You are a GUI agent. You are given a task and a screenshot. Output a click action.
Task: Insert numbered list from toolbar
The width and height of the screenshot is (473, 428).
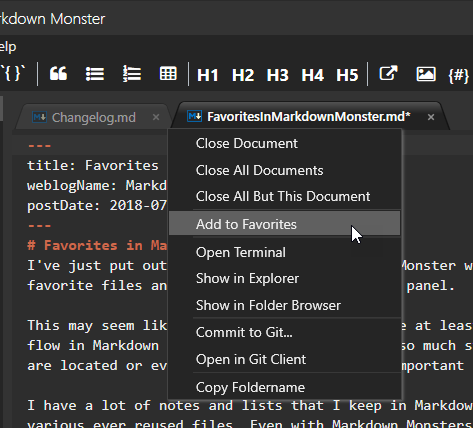point(132,74)
